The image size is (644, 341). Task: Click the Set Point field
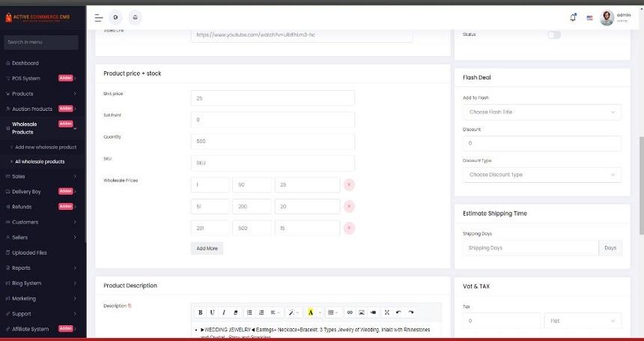point(273,120)
